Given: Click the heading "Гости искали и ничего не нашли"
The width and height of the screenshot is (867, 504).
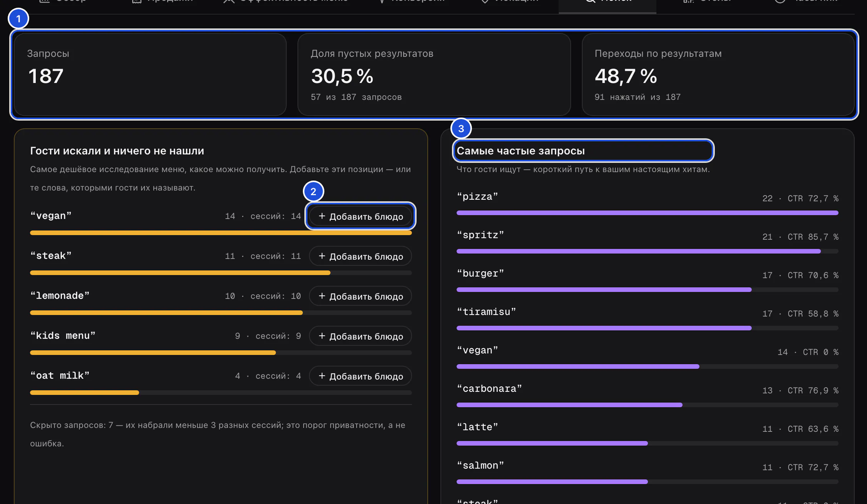Looking at the screenshot, I should tap(117, 151).
